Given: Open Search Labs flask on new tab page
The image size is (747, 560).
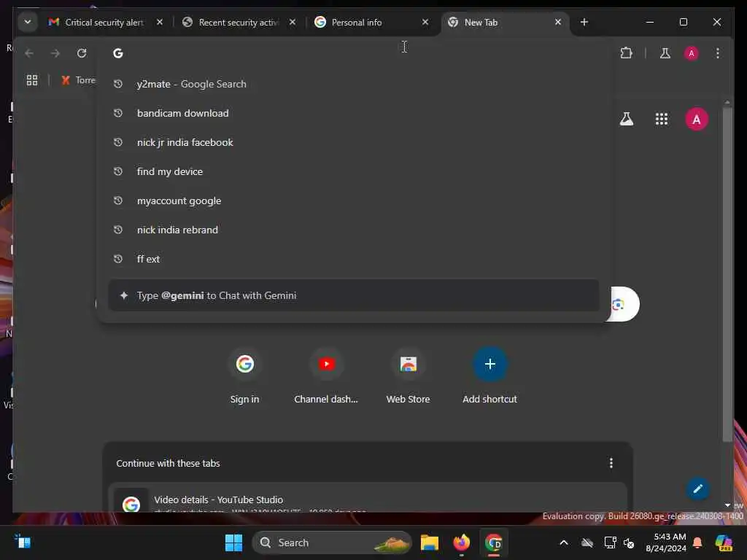Looking at the screenshot, I should click(626, 119).
